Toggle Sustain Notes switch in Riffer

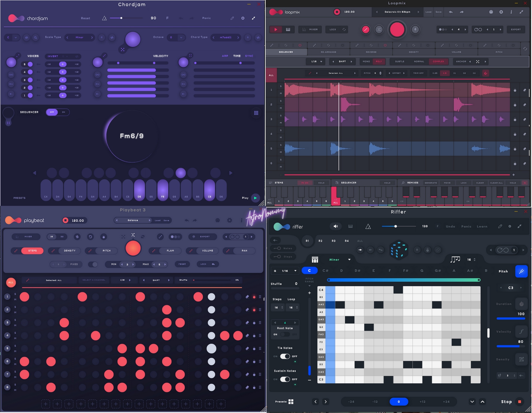click(285, 379)
